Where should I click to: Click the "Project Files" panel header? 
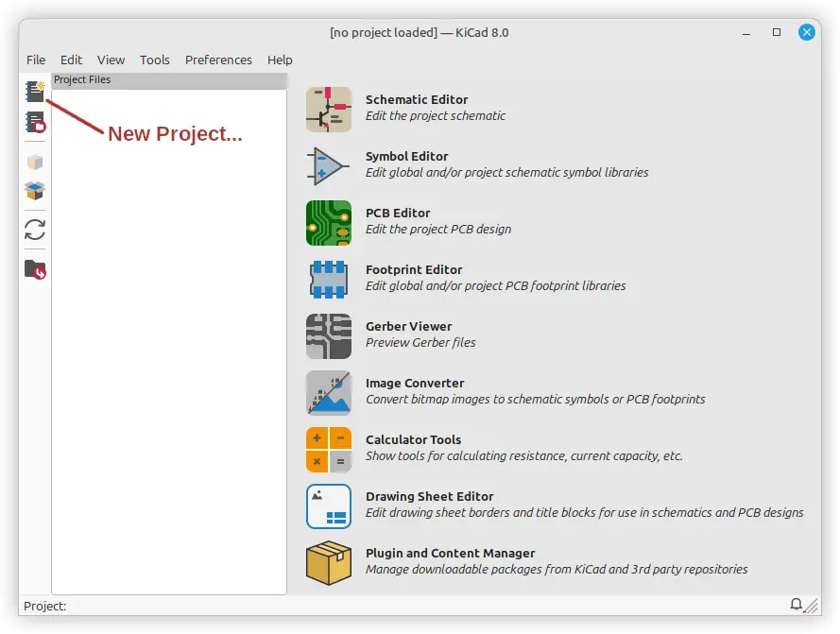(x=169, y=80)
